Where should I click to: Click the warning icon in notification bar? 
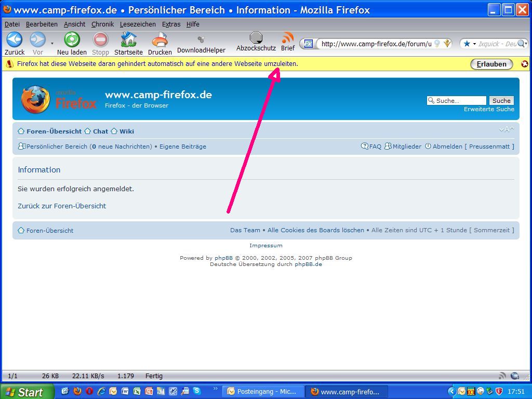[9, 64]
